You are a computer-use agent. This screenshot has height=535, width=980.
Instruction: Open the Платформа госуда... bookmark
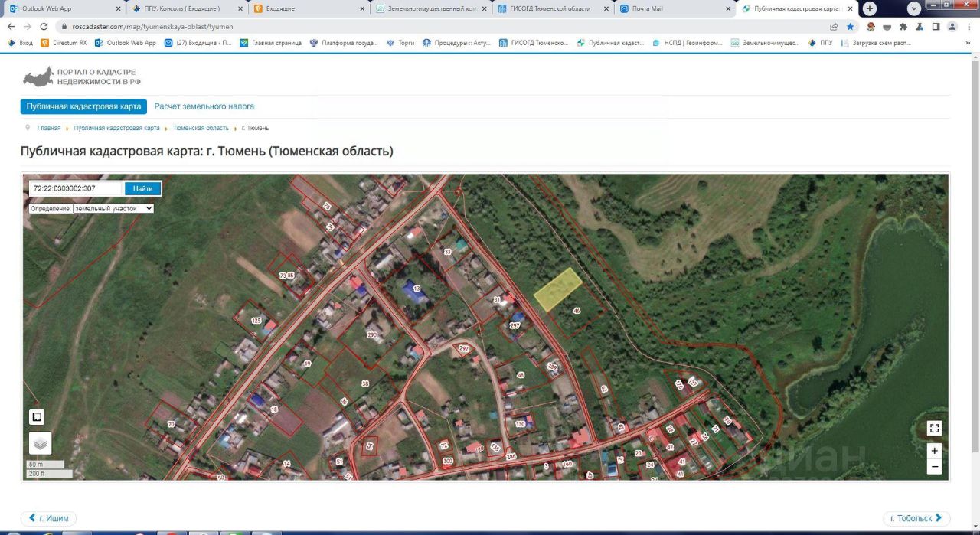344,43
